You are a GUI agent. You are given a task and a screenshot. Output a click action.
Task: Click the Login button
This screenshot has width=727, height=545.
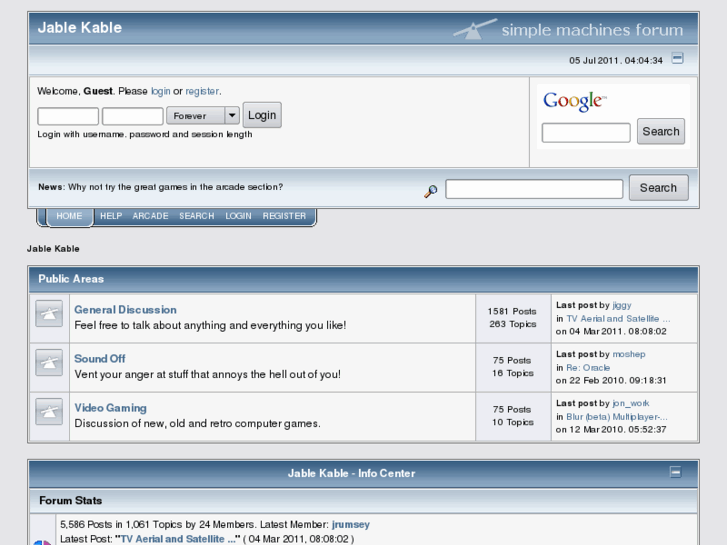tap(262, 115)
